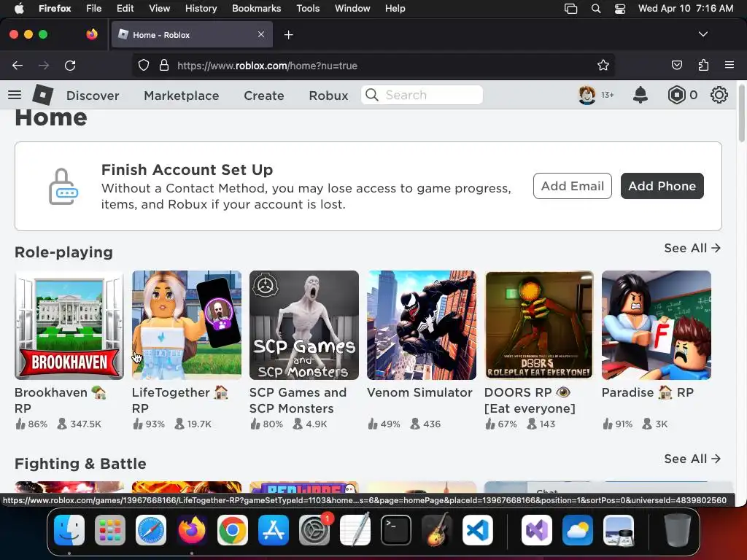Viewport: 747px width, 560px height.
Task: See All Fighting & Battle games
Action: (x=692, y=459)
